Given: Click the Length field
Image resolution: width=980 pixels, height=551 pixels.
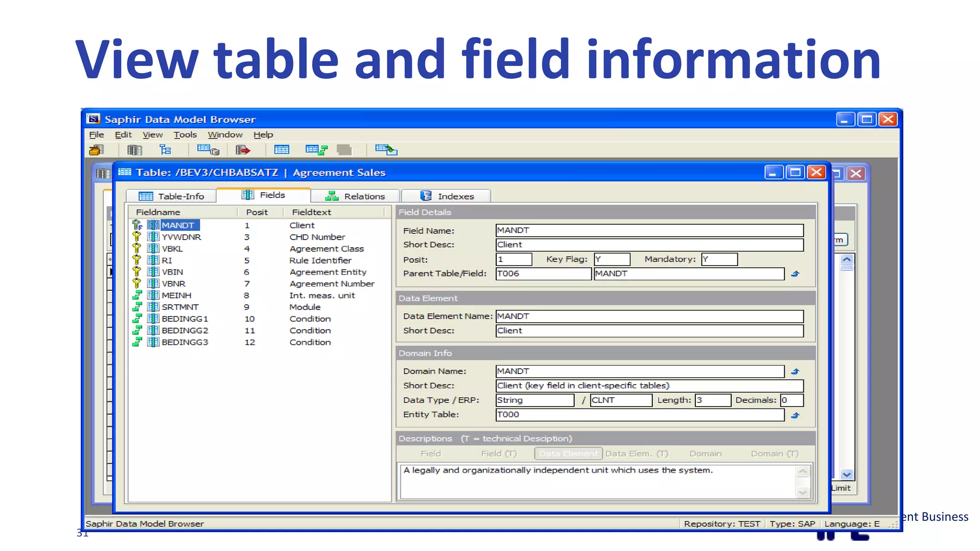Looking at the screenshot, I should (713, 400).
